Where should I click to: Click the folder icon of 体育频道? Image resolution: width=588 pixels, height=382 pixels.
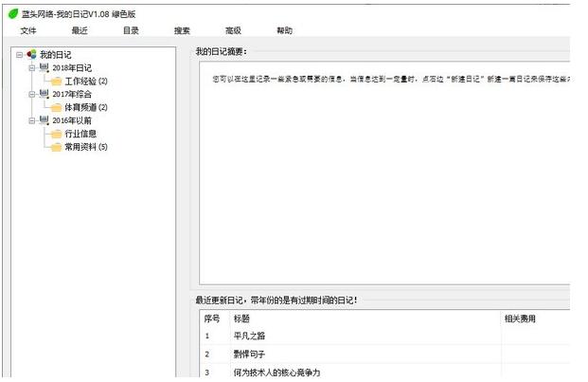56,108
